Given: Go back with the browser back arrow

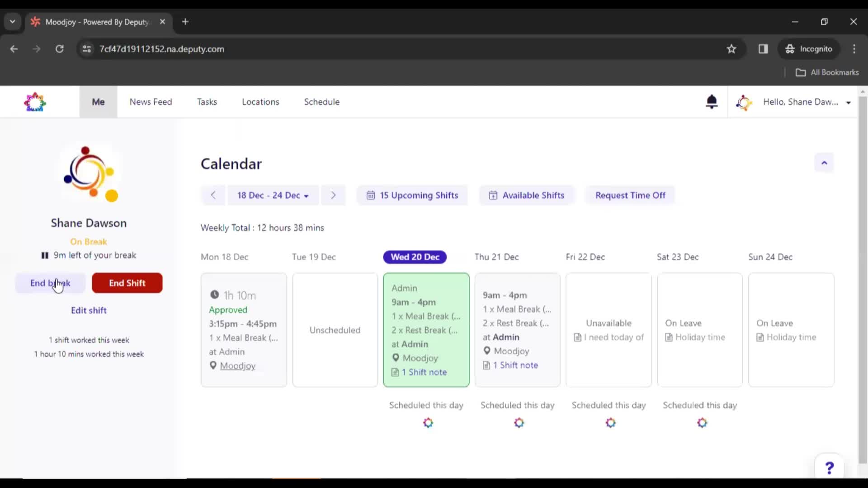Looking at the screenshot, I should tap(14, 49).
